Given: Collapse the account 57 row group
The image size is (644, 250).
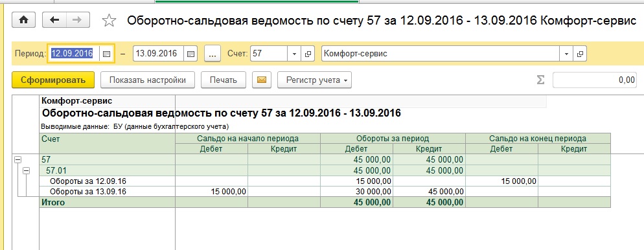Looking at the screenshot, I should click(17, 159).
